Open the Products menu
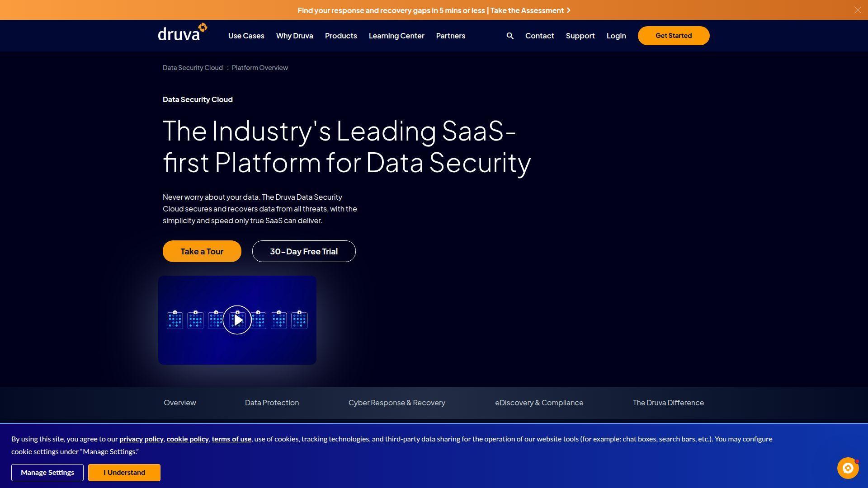 [341, 36]
